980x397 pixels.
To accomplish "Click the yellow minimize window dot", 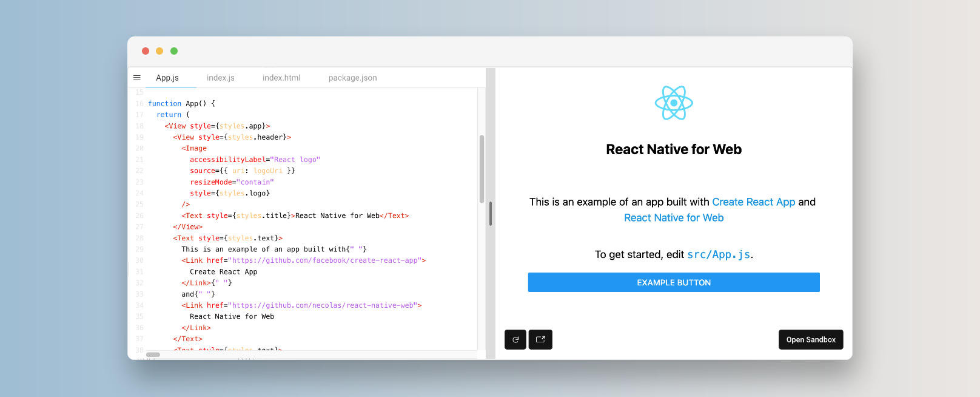I will 159,51.
